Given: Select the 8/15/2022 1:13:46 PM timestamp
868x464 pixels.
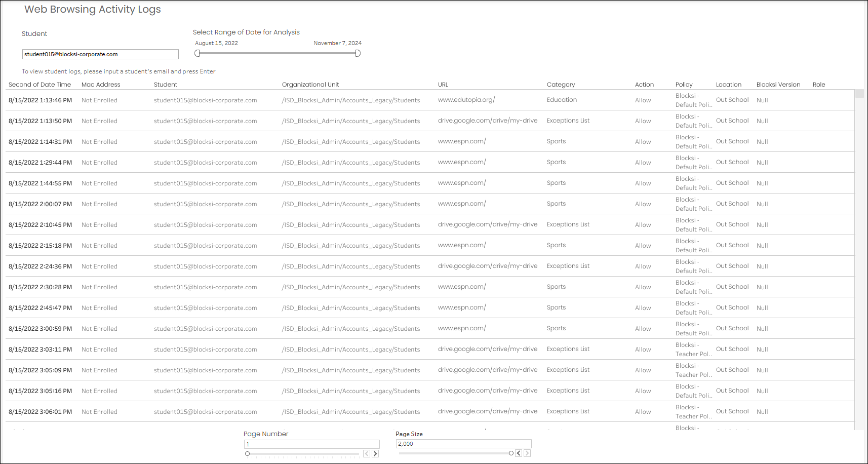Looking at the screenshot, I should point(40,100).
